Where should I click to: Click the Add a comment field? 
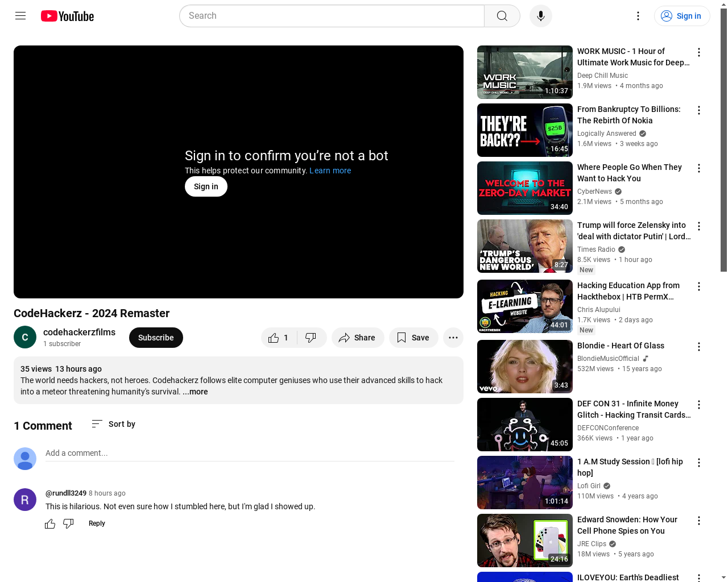click(x=250, y=454)
